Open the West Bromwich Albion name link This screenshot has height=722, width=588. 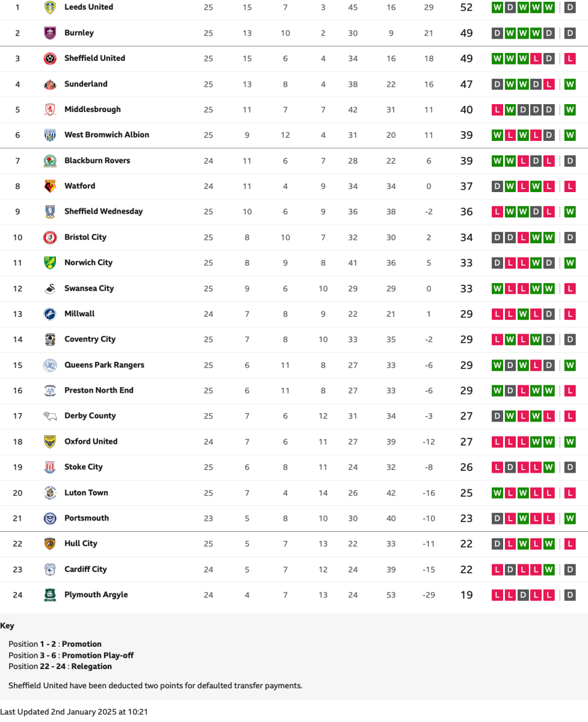pos(107,135)
